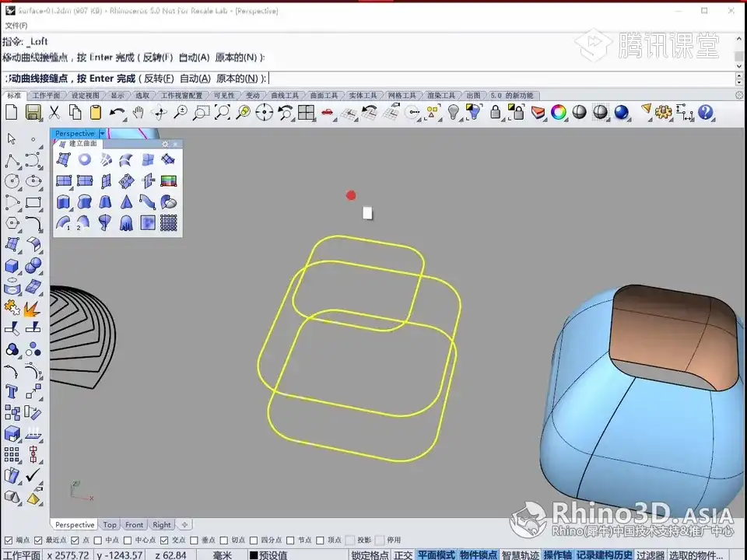Select the Surface from 3 or 4 points tool
Image resolution: width=747 pixels, height=560 pixels.
click(x=64, y=159)
